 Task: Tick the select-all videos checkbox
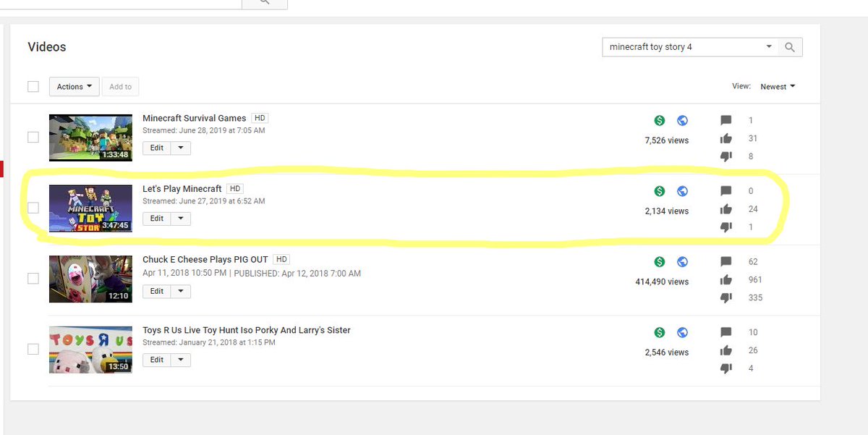[33, 86]
